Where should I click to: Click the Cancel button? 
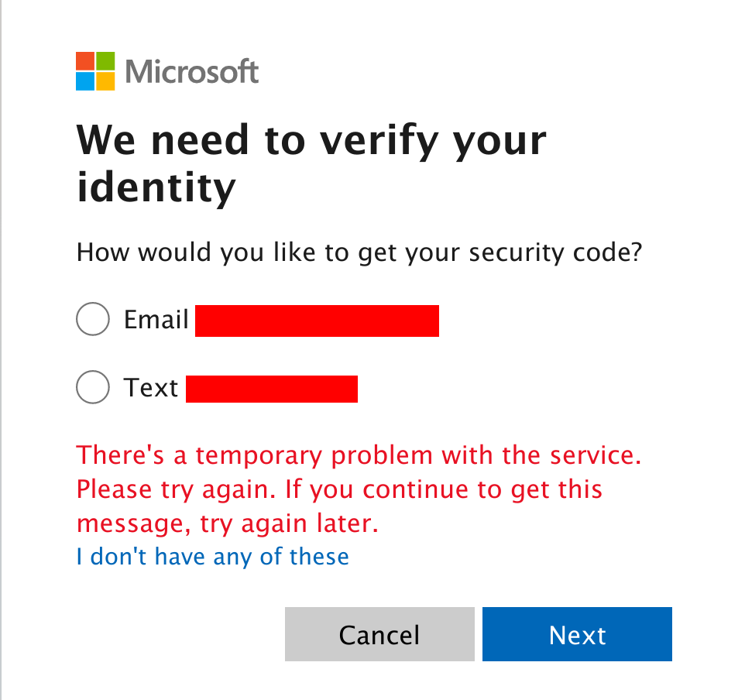379,634
